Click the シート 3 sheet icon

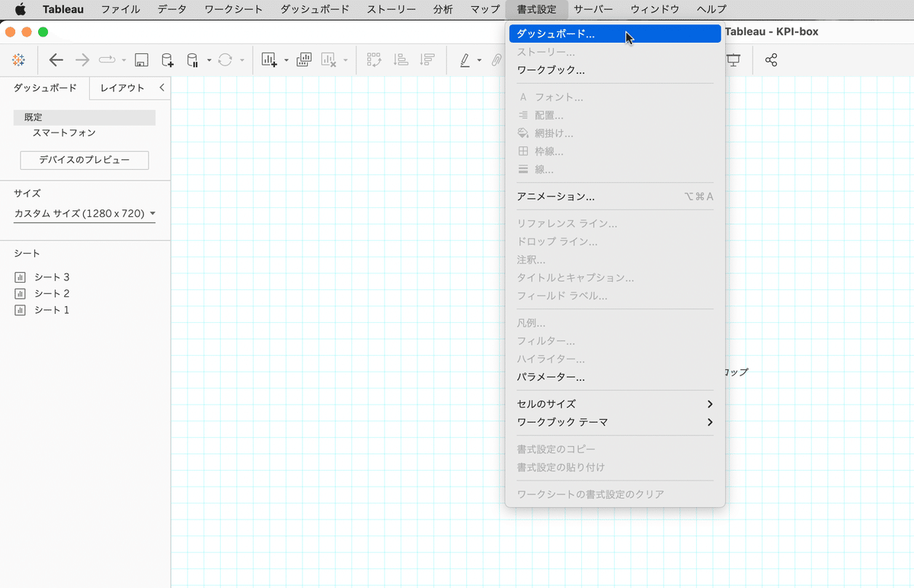[x=21, y=277]
